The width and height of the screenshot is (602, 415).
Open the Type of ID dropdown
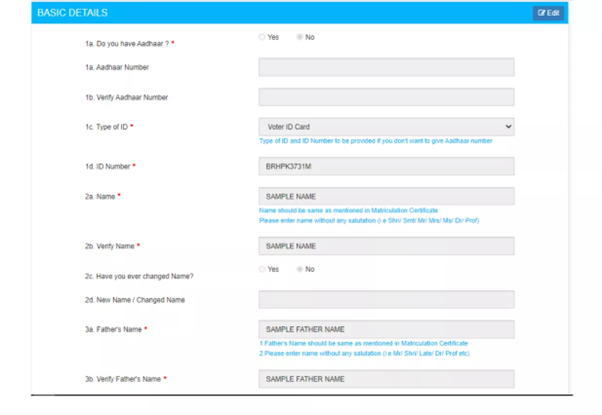pos(386,127)
